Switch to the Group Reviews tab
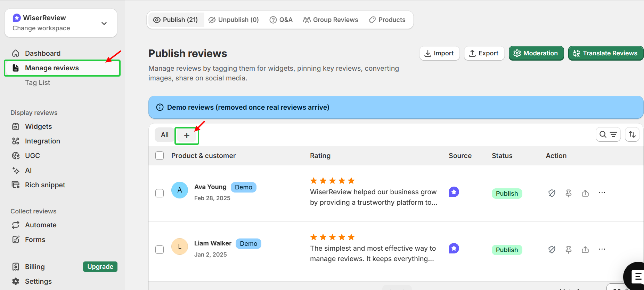The height and width of the screenshot is (290, 644). 331,20
